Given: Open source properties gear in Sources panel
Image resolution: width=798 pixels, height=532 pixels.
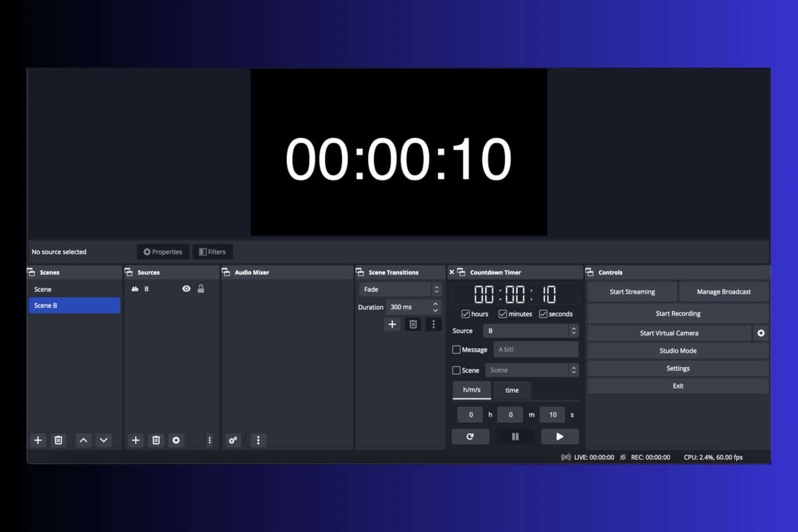Looking at the screenshot, I should [x=176, y=440].
